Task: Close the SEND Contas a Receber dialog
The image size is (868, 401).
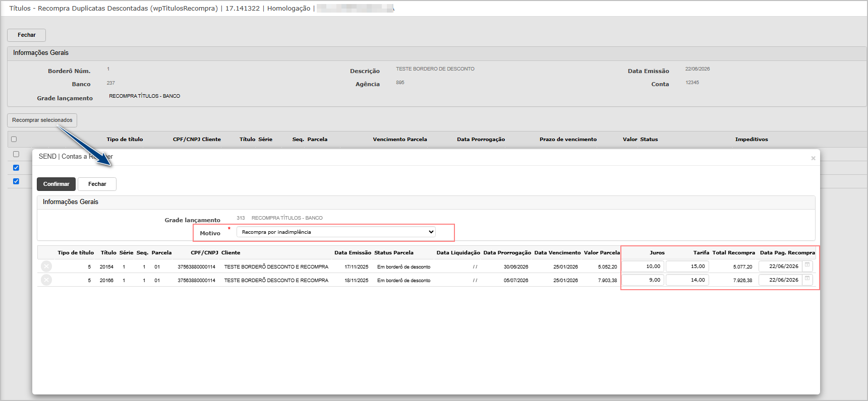Action: click(813, 158)
